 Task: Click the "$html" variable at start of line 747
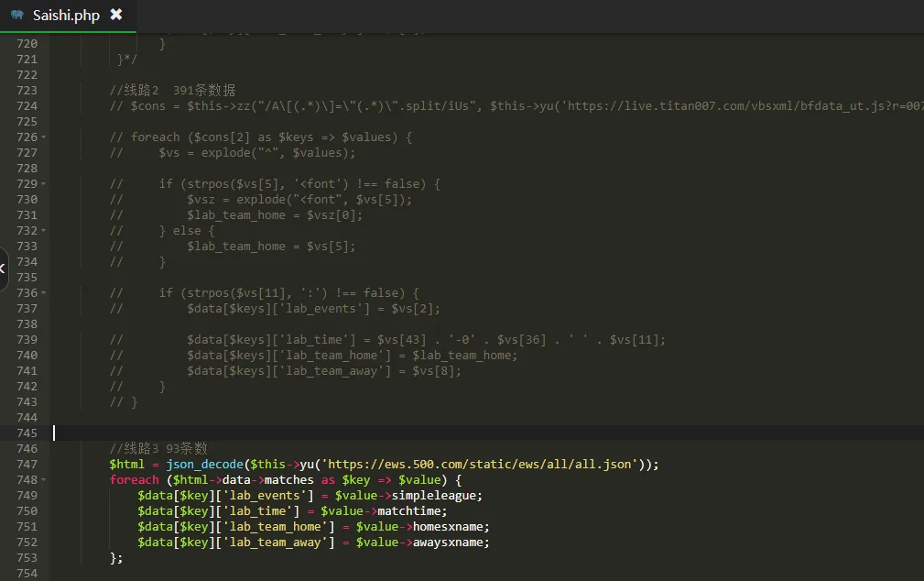point(126,465)
